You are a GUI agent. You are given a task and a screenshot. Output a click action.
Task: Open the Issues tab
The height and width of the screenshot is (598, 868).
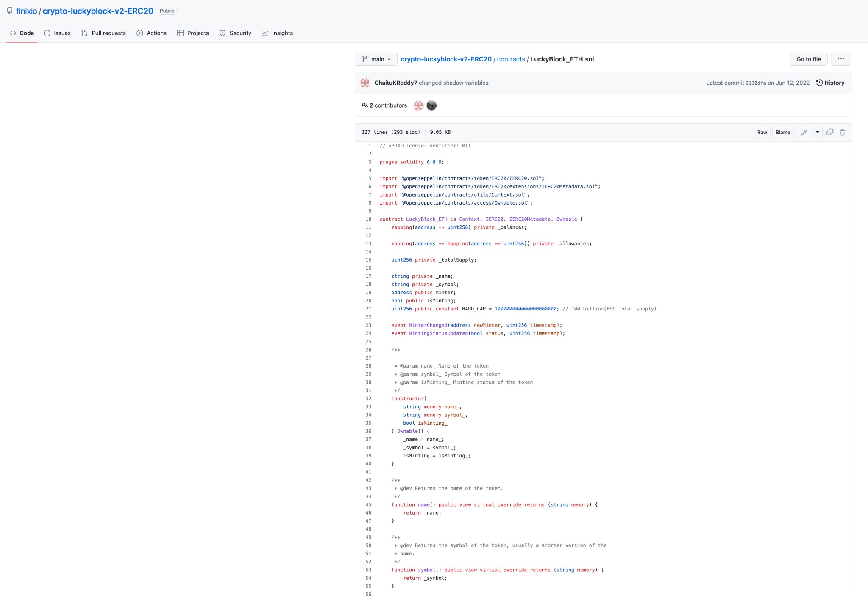[57, 33]
